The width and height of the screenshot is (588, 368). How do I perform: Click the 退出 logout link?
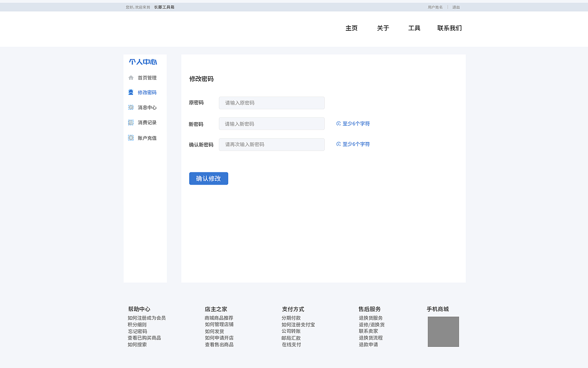click(455, 7)
